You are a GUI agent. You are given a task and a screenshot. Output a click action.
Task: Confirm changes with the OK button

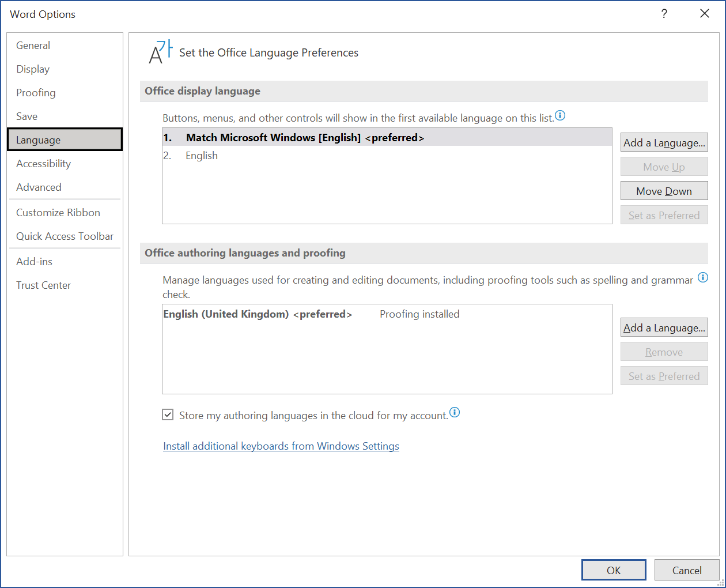pyautogui.click(x=614, y=570)
